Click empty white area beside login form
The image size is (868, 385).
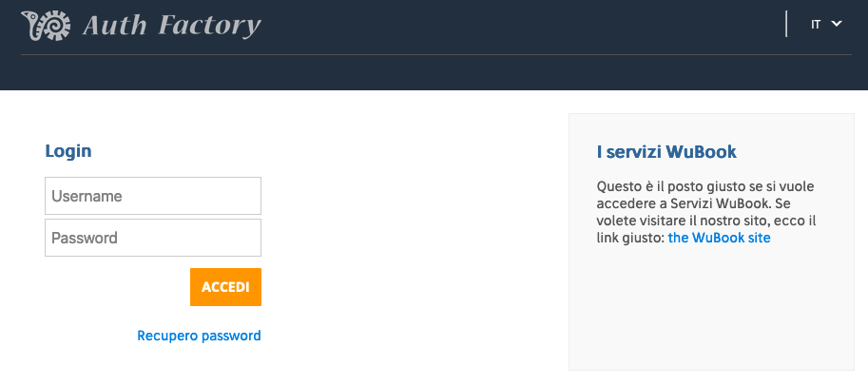coord(413,238)
